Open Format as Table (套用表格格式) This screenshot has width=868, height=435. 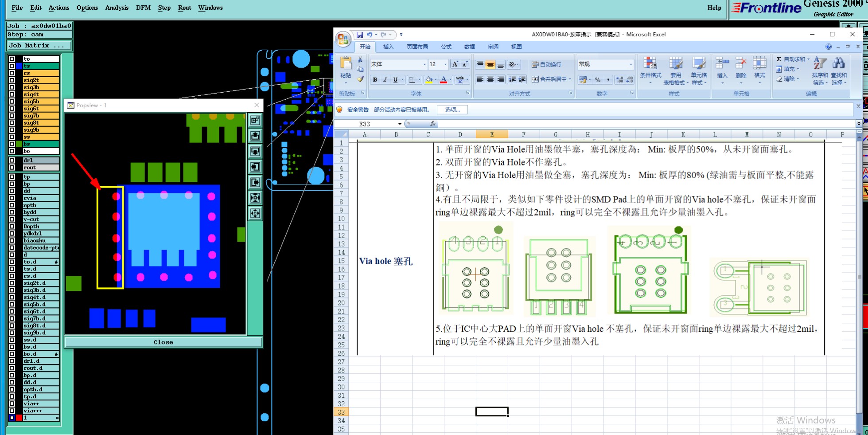point(676,71)
